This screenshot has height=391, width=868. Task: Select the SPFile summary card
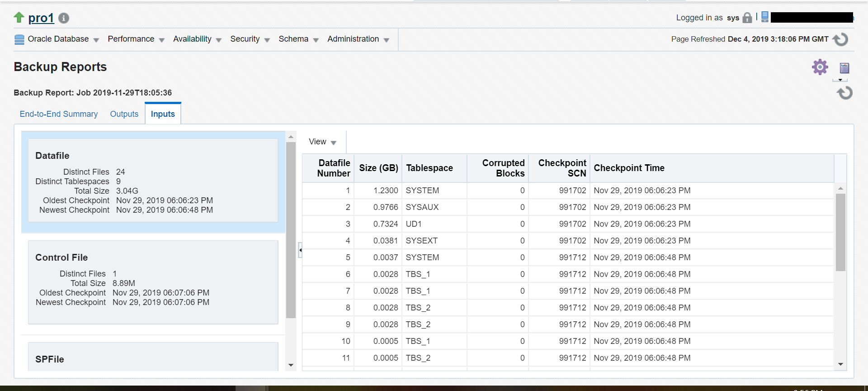pos(153,357)
